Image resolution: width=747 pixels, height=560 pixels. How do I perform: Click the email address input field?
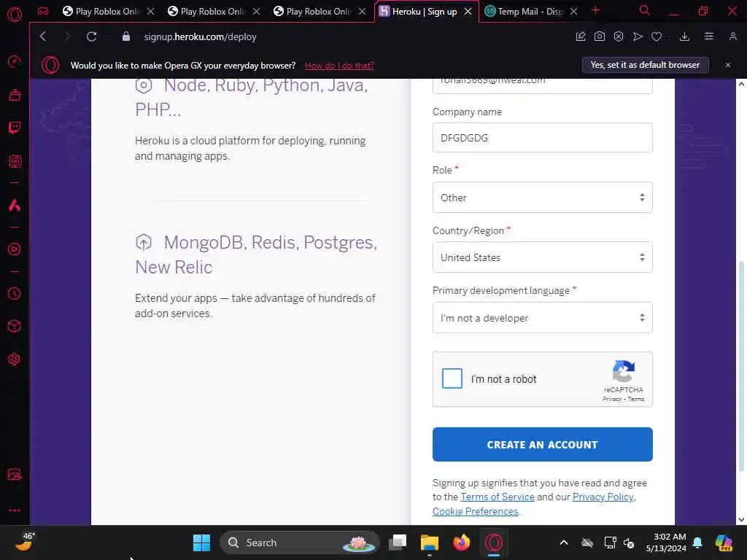click(542, 85)
